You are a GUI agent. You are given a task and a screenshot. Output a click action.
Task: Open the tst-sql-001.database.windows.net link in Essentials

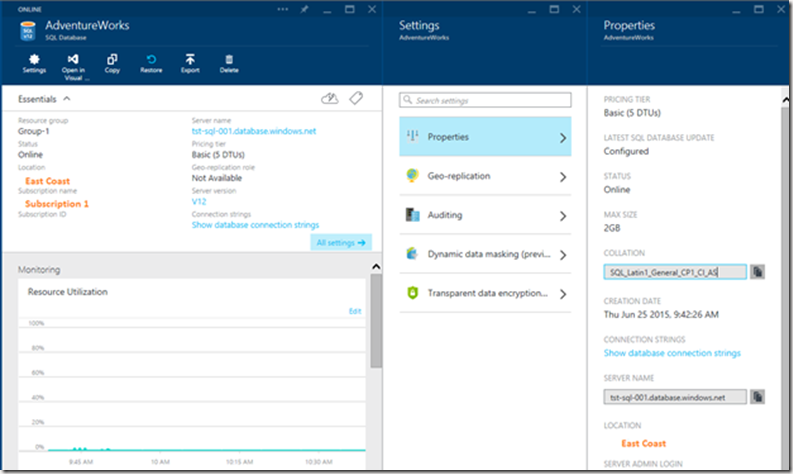click(253, 131)
